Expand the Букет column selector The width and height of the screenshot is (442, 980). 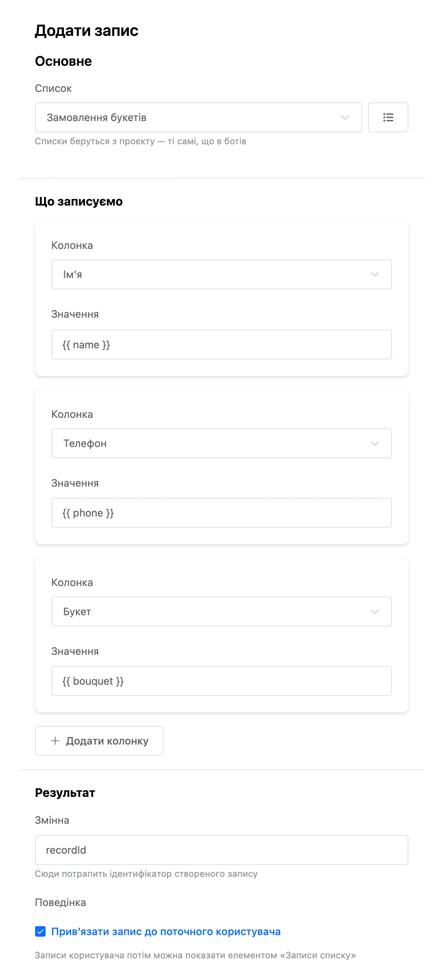(x=222, y=611)
